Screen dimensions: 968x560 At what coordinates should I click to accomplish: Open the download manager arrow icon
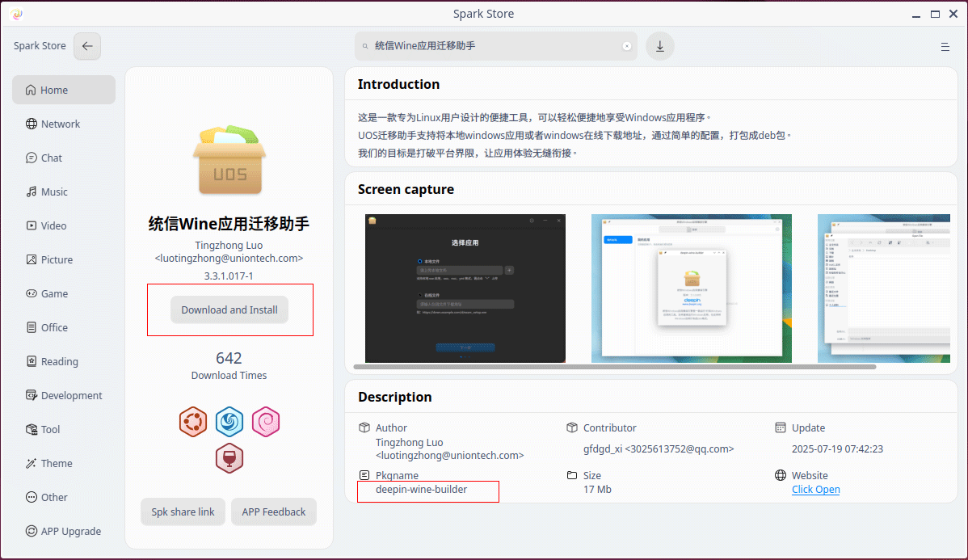point(660,46)
